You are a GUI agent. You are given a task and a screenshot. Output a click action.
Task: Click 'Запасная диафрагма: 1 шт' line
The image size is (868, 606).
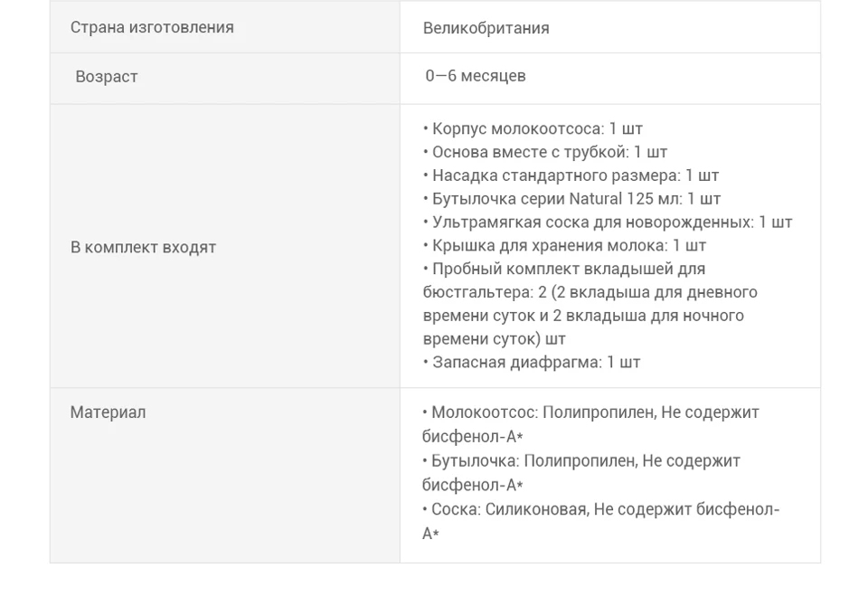coord(532,363)
